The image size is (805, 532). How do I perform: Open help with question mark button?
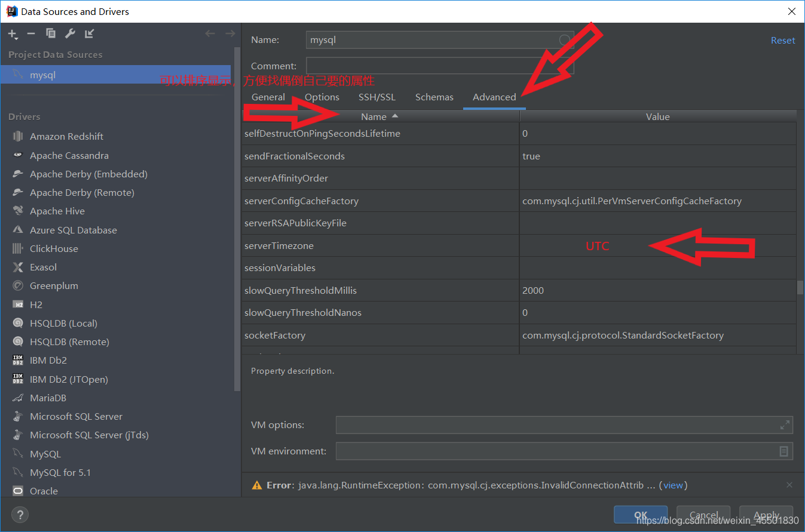[x=20, y=515]
